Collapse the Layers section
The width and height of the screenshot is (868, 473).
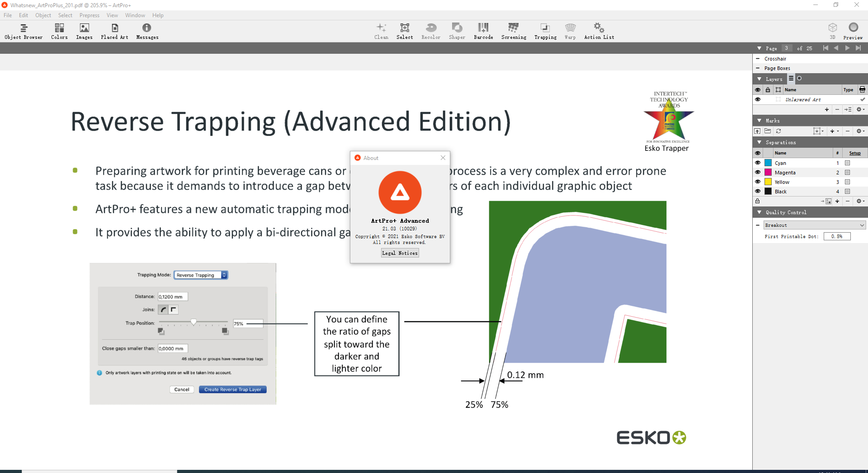(759, 79)
